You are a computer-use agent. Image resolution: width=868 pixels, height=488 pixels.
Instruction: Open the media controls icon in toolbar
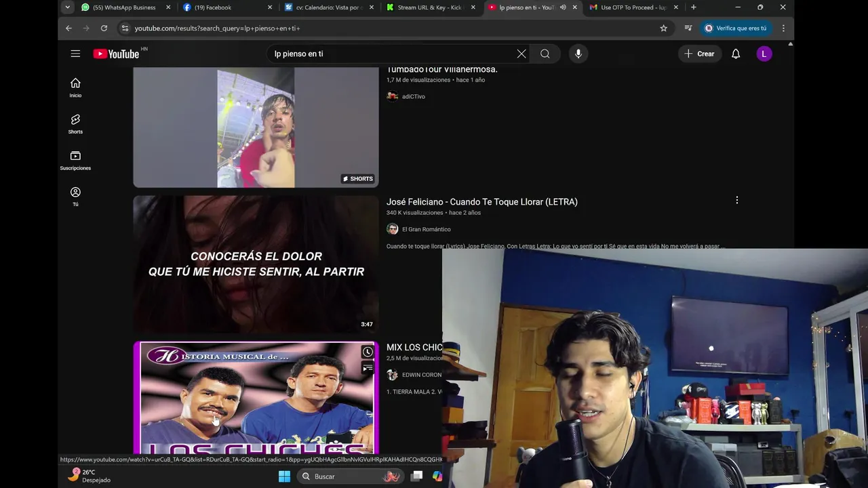click(x=688, y=28)
